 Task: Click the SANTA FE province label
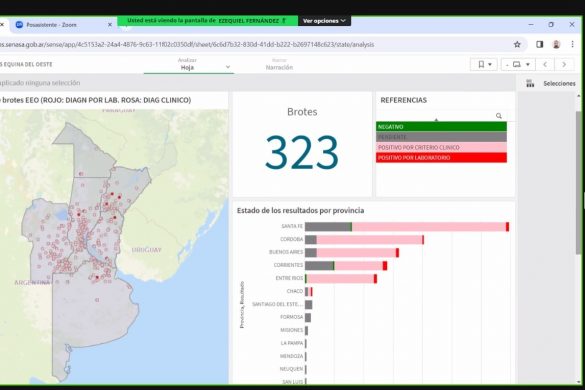292,227
